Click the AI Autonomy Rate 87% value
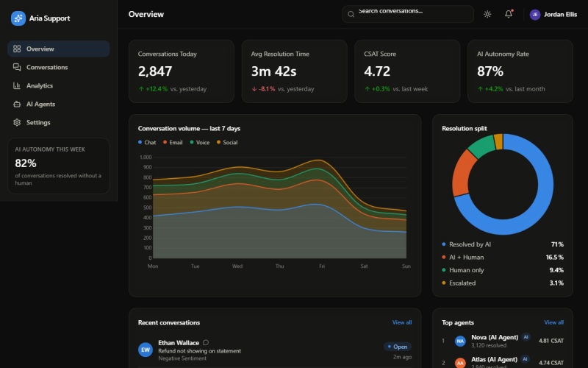 490,71
